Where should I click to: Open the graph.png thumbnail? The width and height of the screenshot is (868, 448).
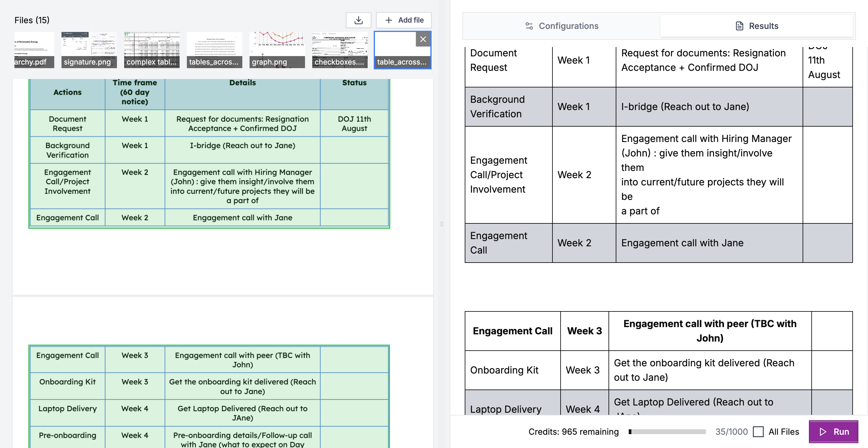(277, 49)
